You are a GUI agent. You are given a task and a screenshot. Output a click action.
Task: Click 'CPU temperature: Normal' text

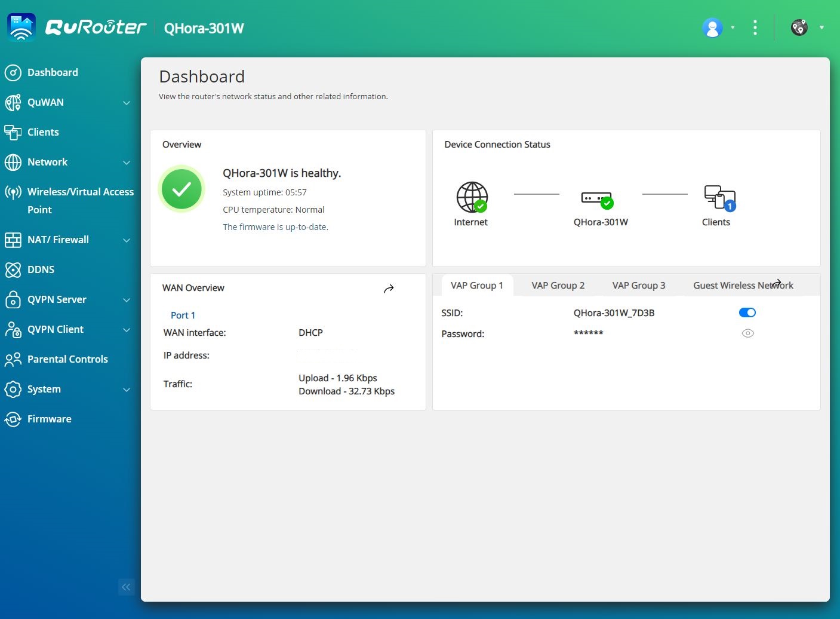pyautogui.click(x=273, y=210)
